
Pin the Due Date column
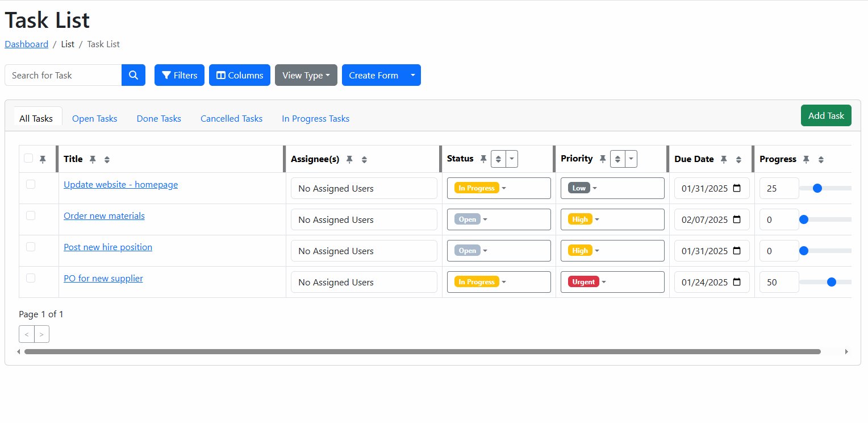tap(724, 160)
